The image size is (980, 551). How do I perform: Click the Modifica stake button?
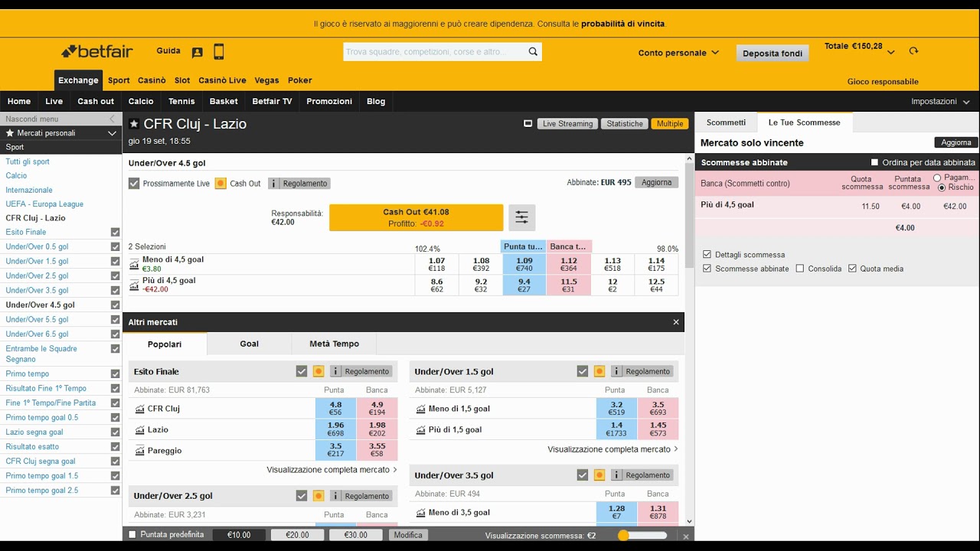pyautogui.click(x=407, y=535)
